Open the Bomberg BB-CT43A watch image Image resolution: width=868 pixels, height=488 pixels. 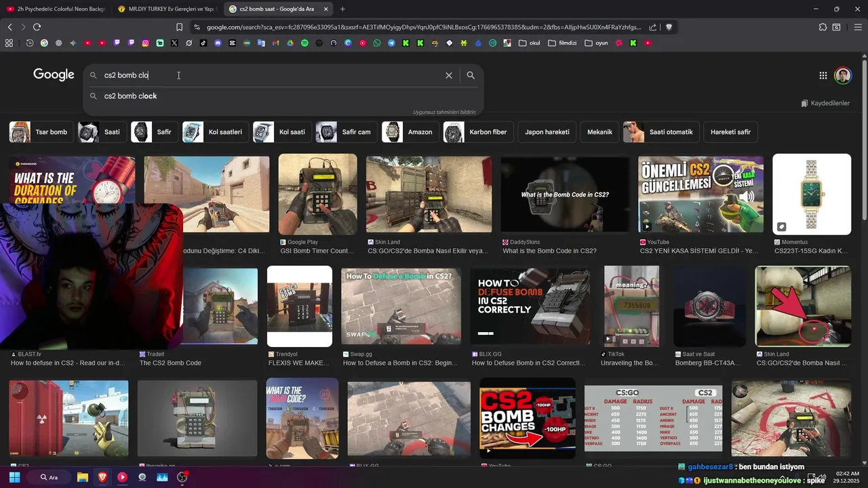[x=709, y=306]
